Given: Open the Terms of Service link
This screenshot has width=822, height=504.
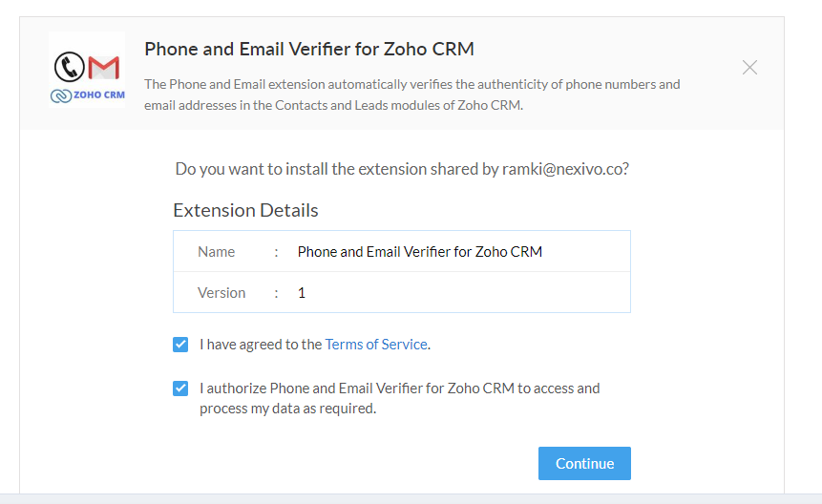Looking at the screenshot, I should tap(376, 345).
